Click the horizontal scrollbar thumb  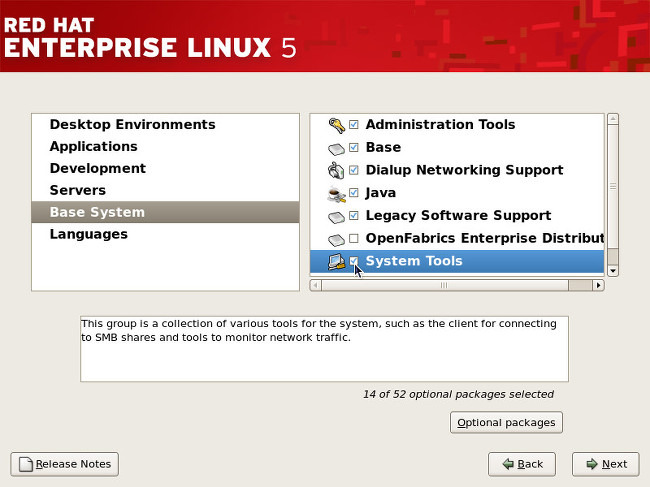(x=444, y=285)
